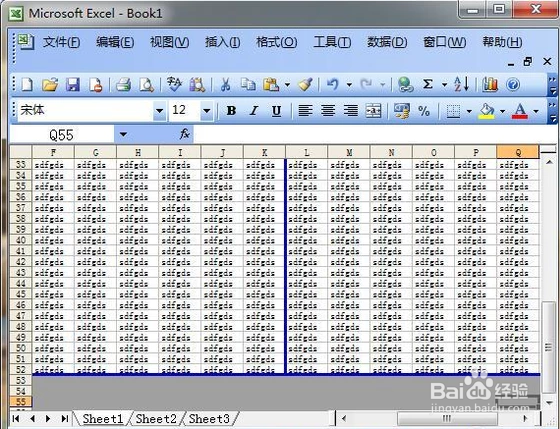Insert a hyperlink with the globe icon

coord(405,85)
